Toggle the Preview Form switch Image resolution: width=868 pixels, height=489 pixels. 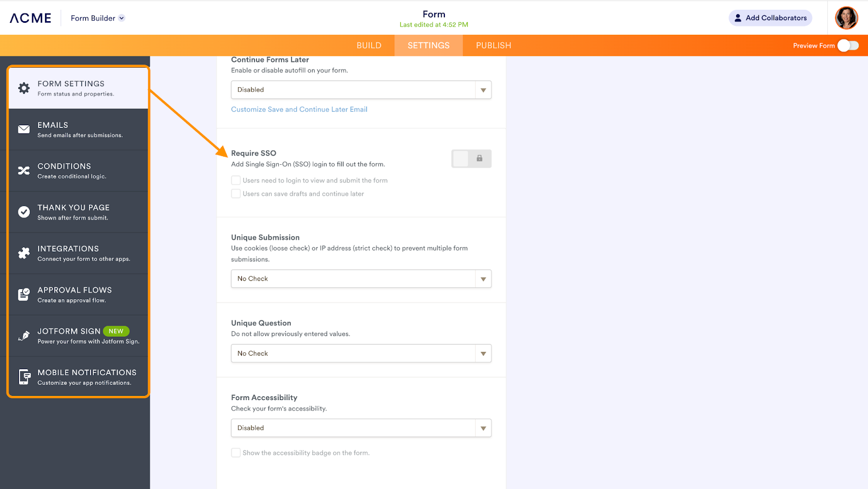(x=848, y=46)
